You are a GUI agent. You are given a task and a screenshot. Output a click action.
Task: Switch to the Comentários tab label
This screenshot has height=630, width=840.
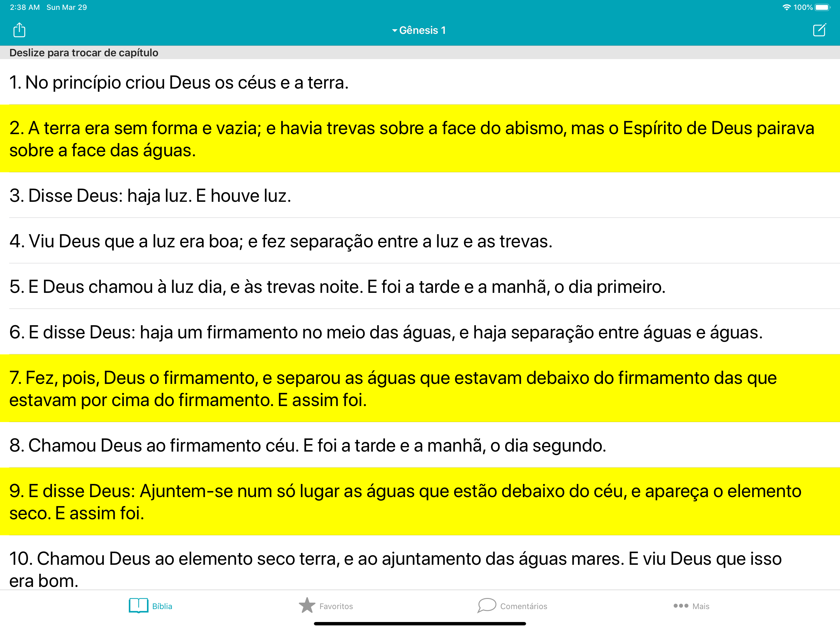[524, 606]
